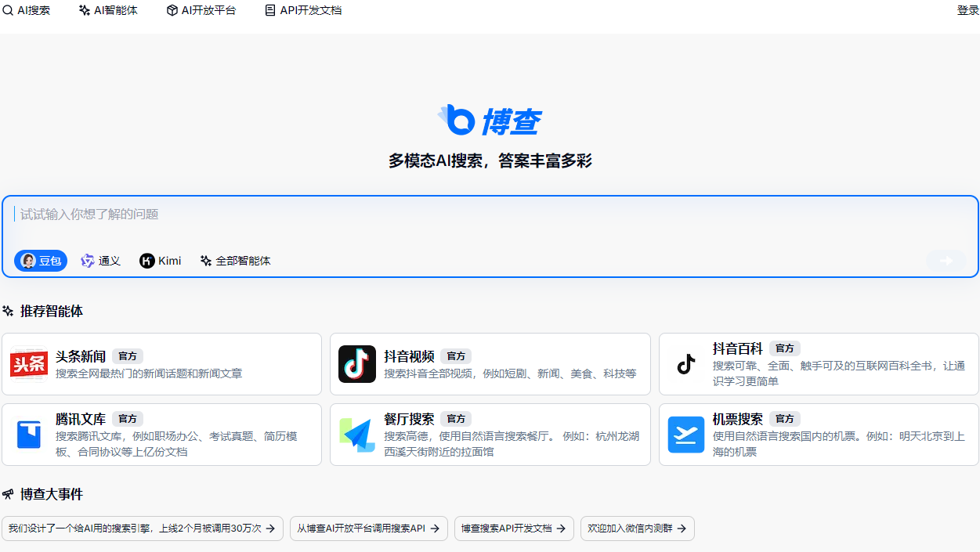Image resolution: width=980 pixels, height=552 pixels.
Task: Click the 官方 badge on 抖音视频
Action: click(x=456, y=356)
